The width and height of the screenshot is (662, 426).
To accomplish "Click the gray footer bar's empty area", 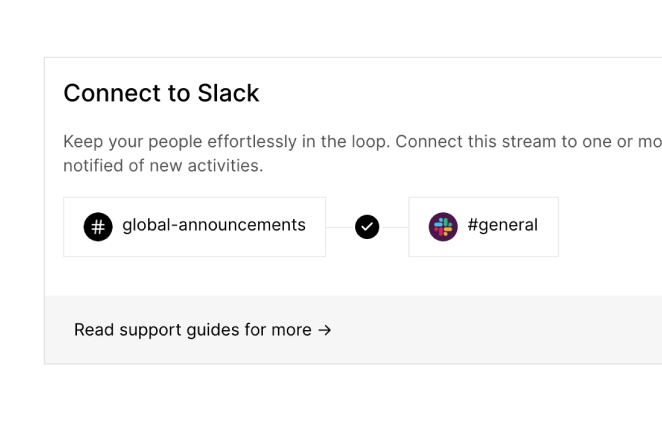I will [x=500, y=330].
